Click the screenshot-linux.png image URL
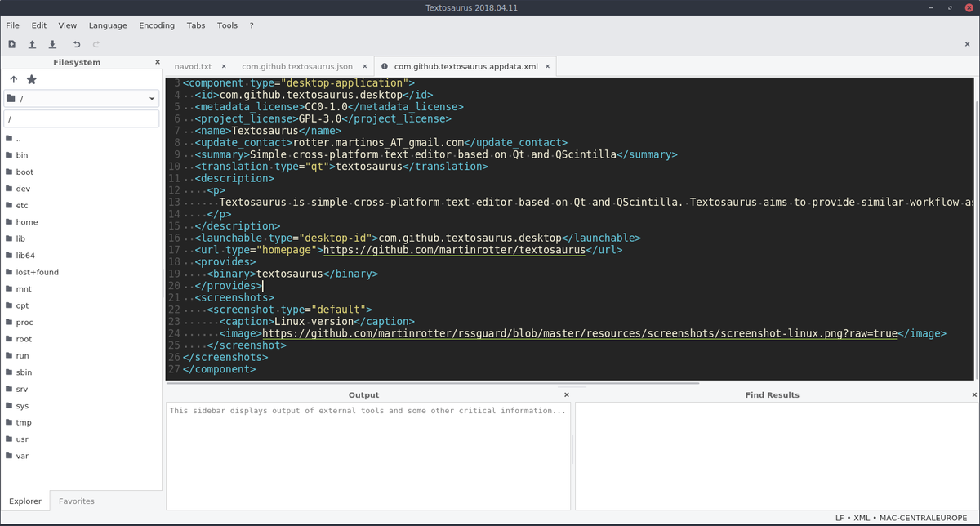 click(x=580, y=333)
